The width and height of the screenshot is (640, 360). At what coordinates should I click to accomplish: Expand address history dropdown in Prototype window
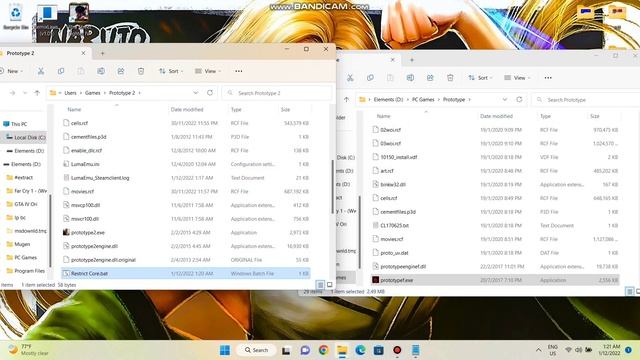click(505, 99)
